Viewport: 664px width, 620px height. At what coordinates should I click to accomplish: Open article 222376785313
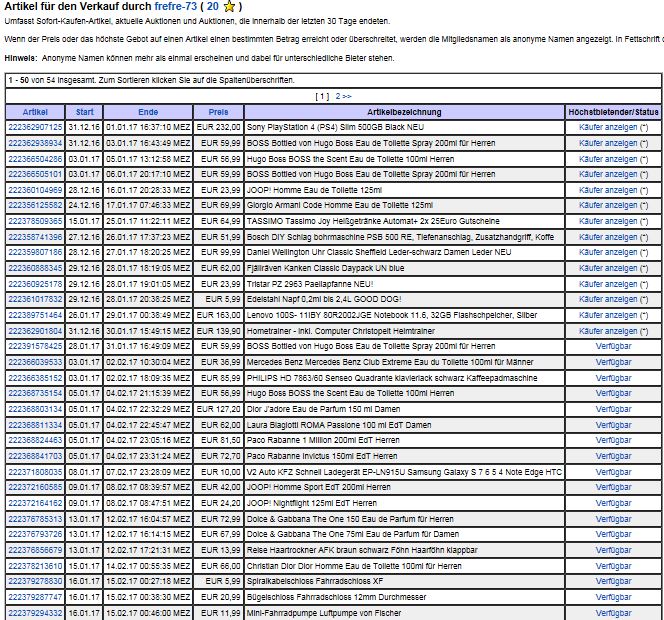35,519
